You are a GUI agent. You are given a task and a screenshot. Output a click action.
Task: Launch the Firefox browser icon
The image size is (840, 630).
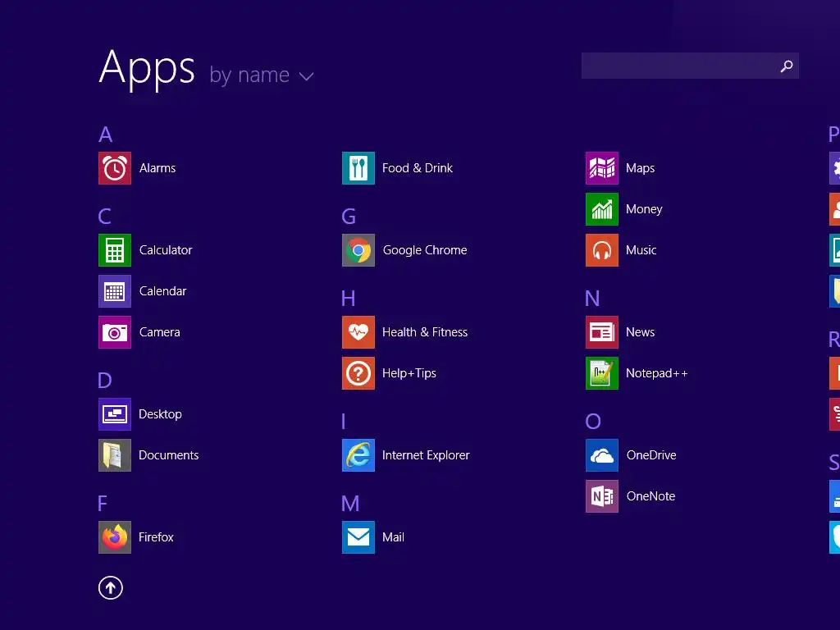[x=115, y=537]
